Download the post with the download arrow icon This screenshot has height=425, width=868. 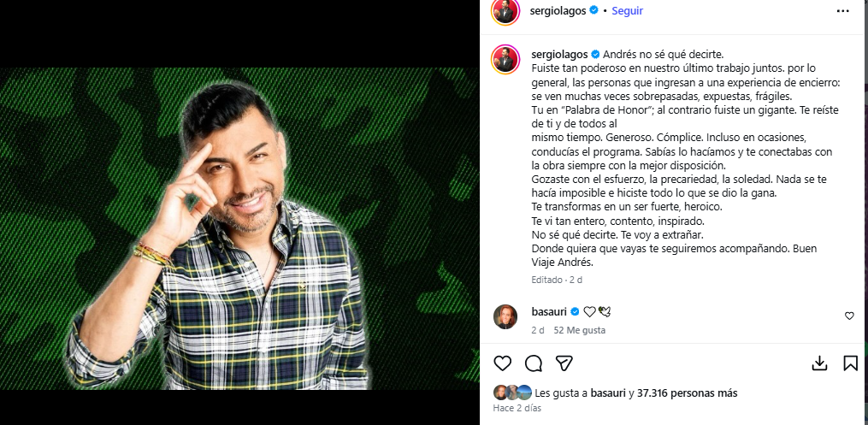[819, 363]
